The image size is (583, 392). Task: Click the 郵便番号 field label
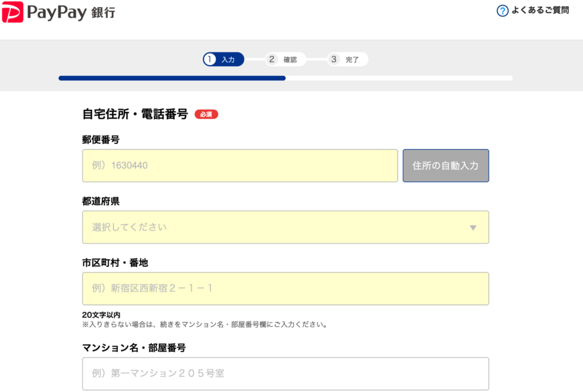[x=101, y=140]
